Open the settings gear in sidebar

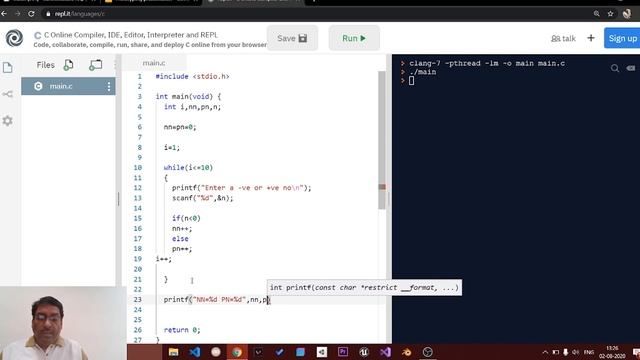tap(8, 121)
